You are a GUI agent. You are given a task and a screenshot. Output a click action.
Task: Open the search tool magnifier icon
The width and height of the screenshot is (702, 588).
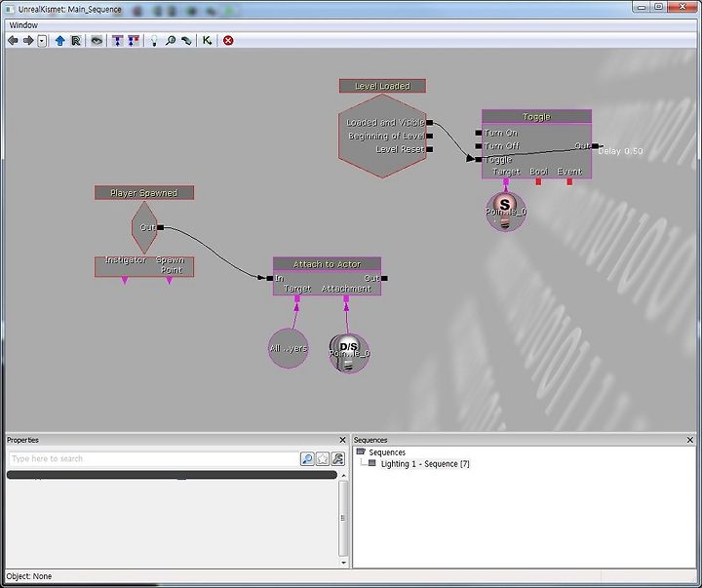point(170,41)
